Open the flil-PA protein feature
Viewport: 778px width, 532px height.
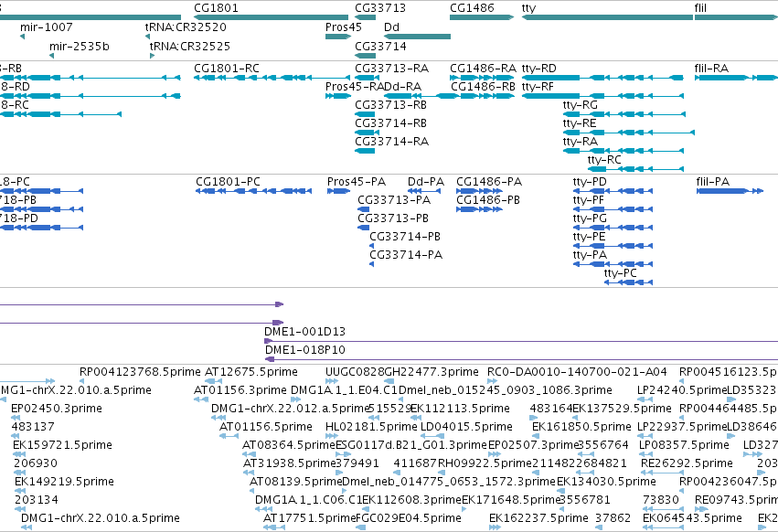pyautogui.click(x=730, y=191)
